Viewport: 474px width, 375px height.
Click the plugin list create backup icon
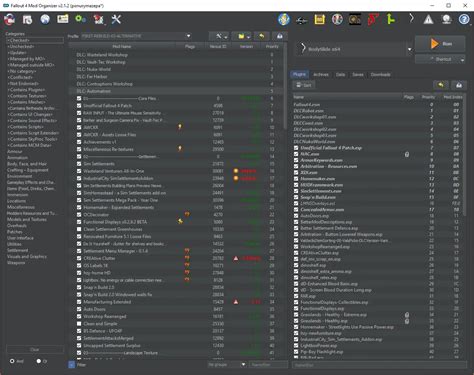pyautogui.click(x=459, y=85)
